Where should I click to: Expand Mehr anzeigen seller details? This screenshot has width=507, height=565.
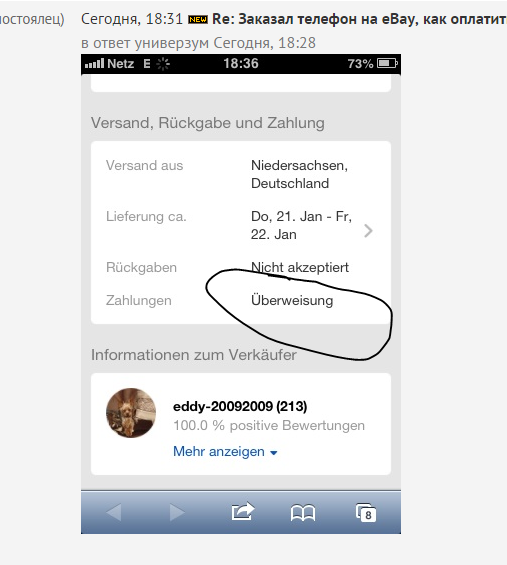click(225, 451)
